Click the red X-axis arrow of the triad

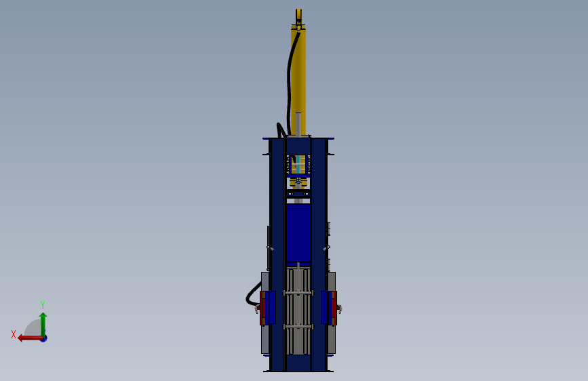[x=30, y=338]
